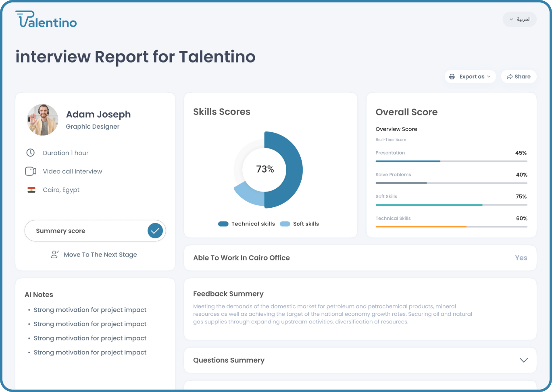This screenshot has height=392, width=552.
Task: Toggle the Soft skills legend entry
Action: [x=300, y=224]
